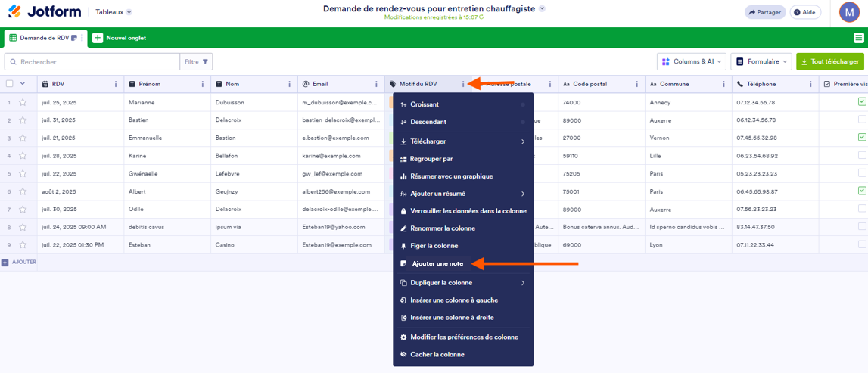Viewport: 868px width, 379px height.
Task: Open the hamburger menu in green bar
Action: coord(857,38)
